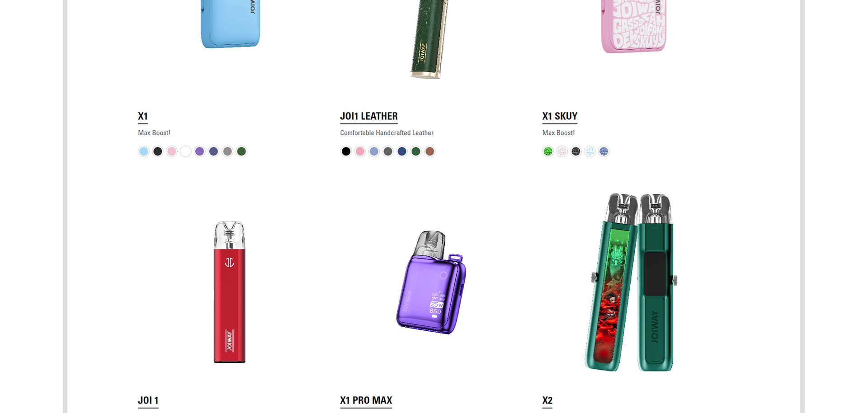
Task: Click the purple X1 Pro Max device image
Action: pyautogui.click(x=431, y=282)
